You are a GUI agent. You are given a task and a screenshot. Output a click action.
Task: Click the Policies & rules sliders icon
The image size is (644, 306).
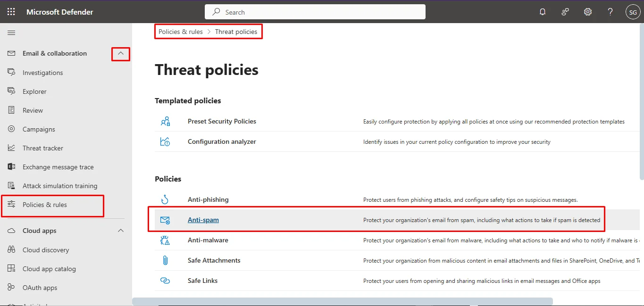coord(11,204)
